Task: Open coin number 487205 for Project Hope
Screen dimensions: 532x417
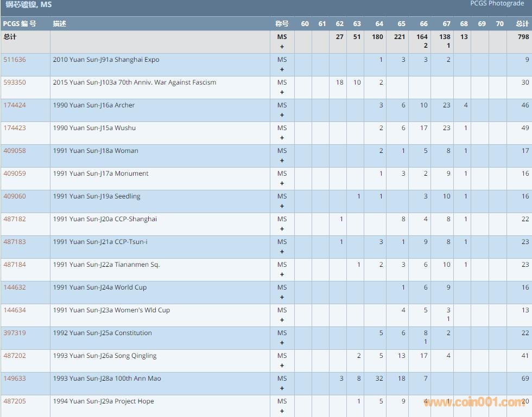Action: 15,401
